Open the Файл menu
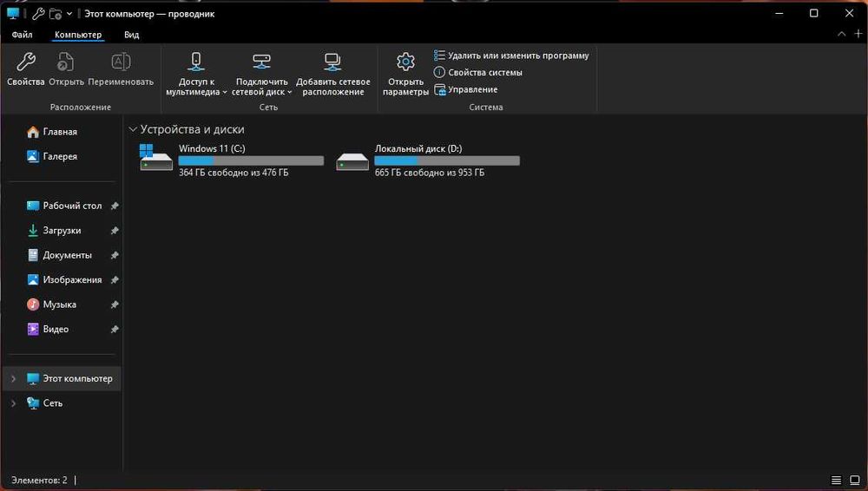868x491 pixels. click(23, 35)
